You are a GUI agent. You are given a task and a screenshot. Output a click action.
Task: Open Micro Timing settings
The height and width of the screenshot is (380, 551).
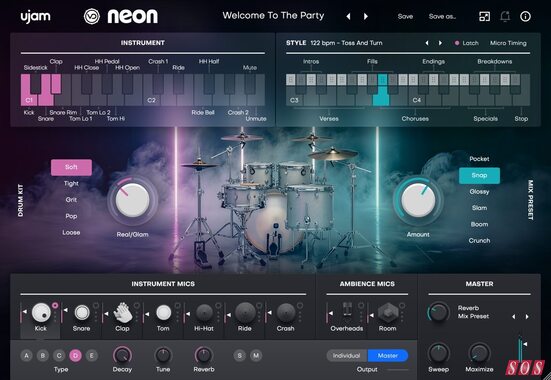click(508, 43)
